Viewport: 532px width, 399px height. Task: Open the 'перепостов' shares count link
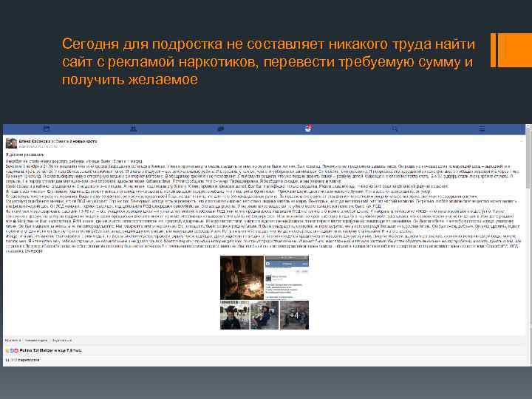click(22, 360)
